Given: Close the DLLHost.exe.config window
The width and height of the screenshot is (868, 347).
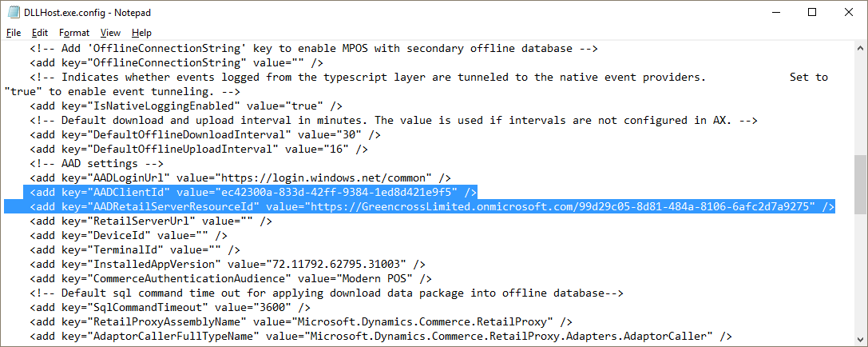Looking at the screenshot, I should tap(847, 12).
